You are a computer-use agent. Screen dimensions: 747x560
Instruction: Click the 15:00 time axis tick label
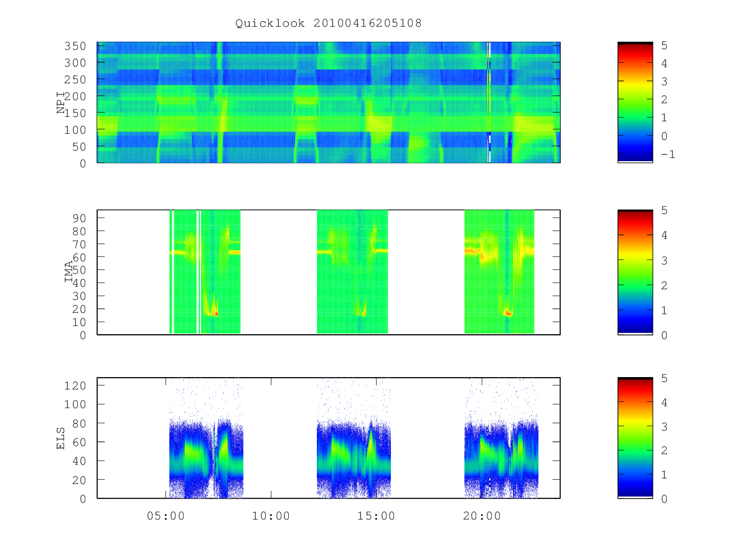(377, 516)
